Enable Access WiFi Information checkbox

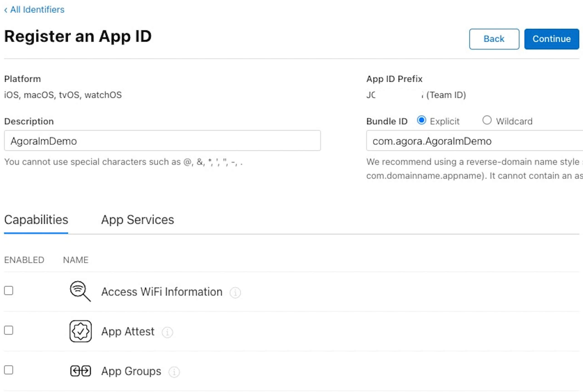9,291
